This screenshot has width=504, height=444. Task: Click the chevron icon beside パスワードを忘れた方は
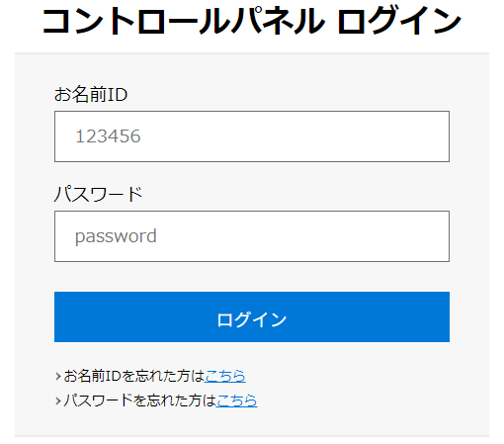pyautogui.click(x=58, y=401)
